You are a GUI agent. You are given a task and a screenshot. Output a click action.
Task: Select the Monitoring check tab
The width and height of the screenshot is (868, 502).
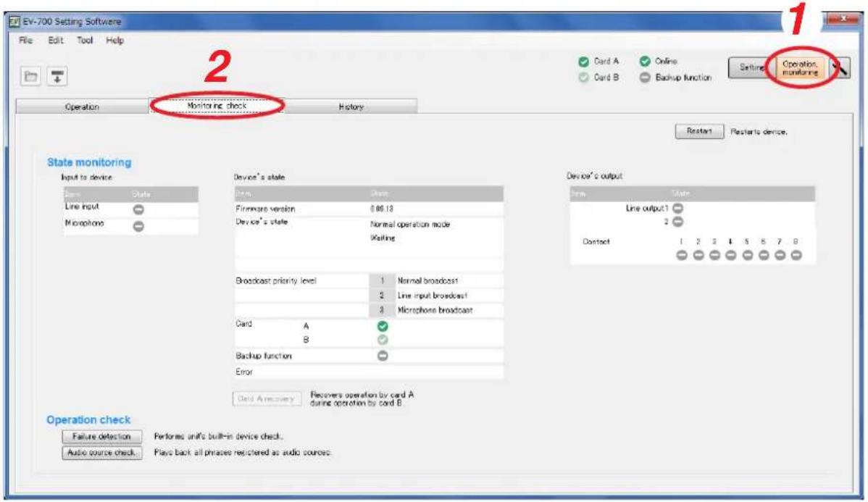click(217, 106)
